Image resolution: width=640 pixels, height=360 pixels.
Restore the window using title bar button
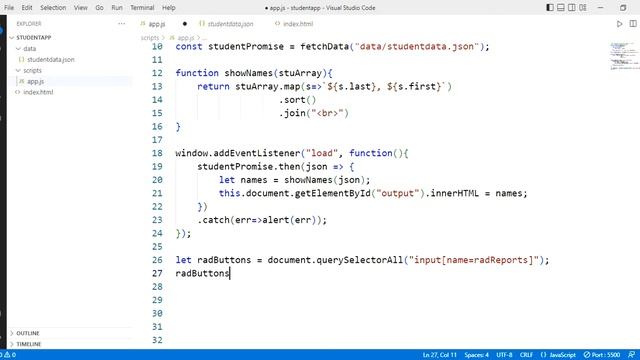point(623,7)
